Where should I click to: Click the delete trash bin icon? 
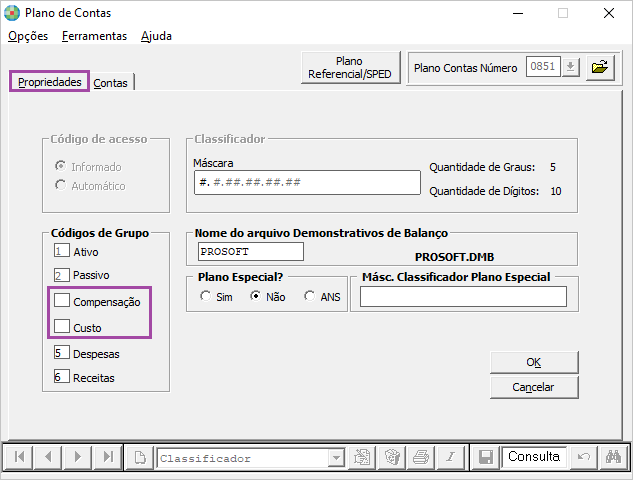(x=392, y=457)
